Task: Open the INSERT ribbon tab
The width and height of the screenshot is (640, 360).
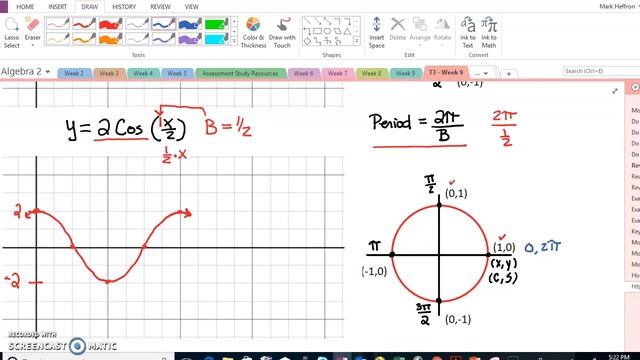Action: pyautogui.click(x=58, y=7)
